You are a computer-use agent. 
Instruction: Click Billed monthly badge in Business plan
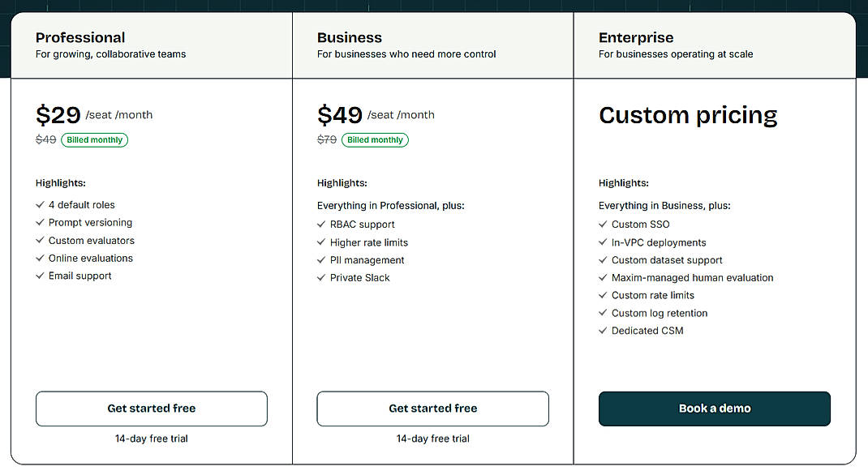click(376, 140)
